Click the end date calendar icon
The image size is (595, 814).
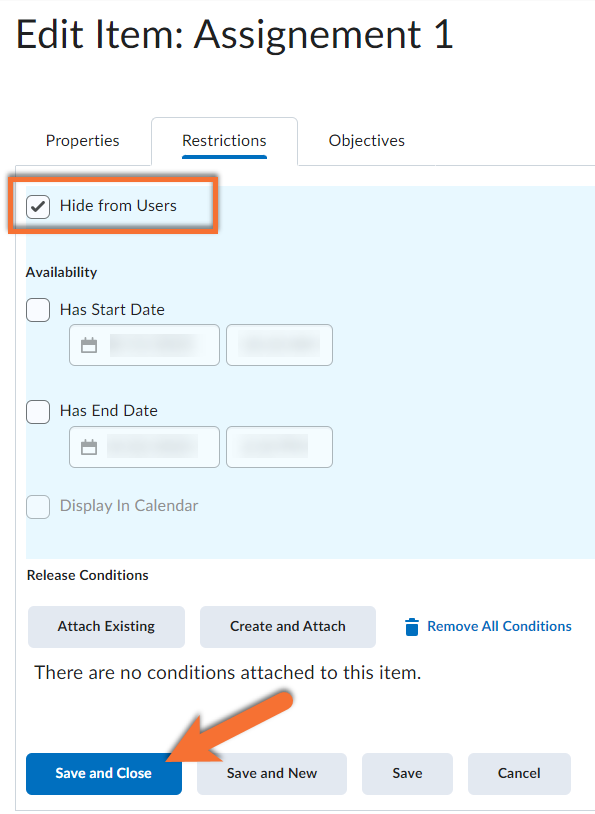[89, 447]
